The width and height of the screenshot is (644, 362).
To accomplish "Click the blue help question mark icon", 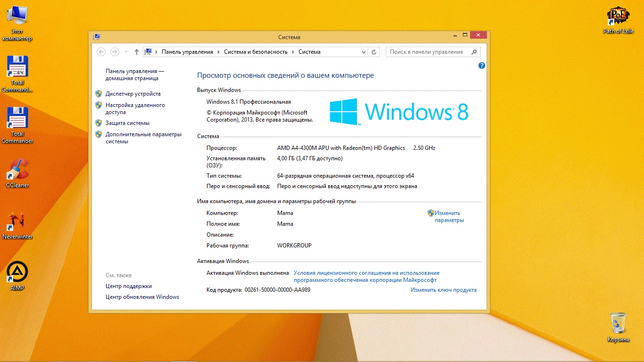I will 481,66.
